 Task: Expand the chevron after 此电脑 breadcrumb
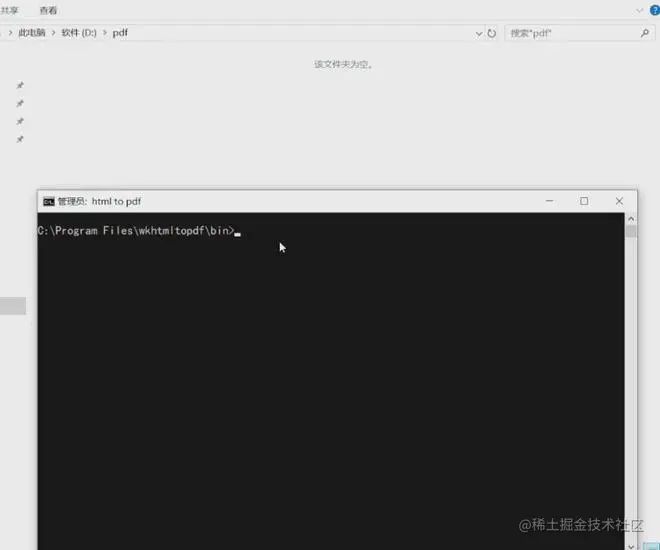pos(53,33)
